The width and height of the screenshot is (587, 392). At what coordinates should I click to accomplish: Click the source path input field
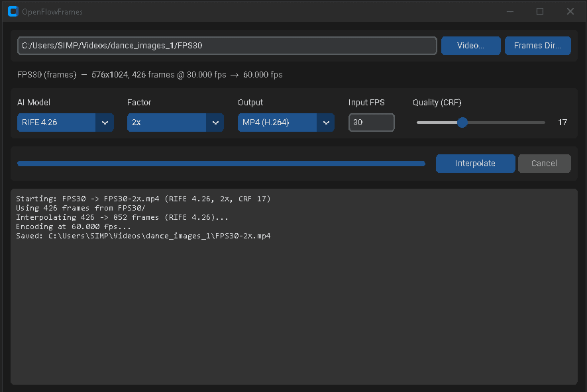pyautogui.click(x=227, y=46)
